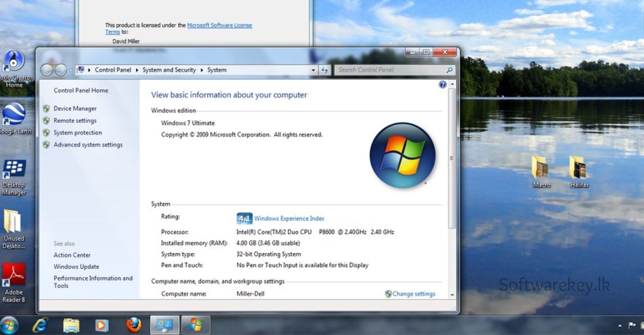Open the Windows Explorer taskbar folder
The image size is (644, 335).
(x=71, y=325)
